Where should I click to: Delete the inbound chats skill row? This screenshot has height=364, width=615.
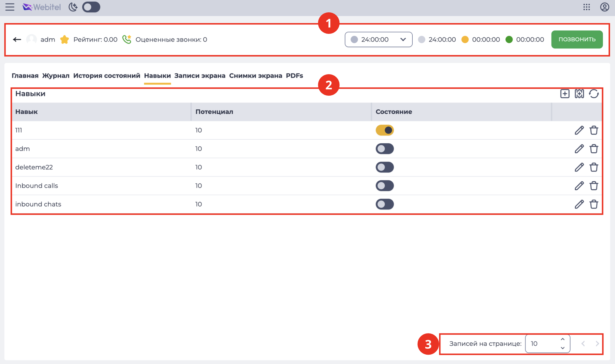tap(594, 204)
